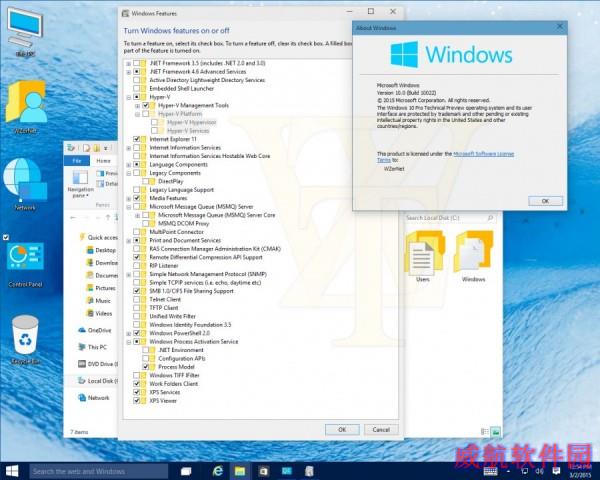
Task: Expand the .NET Framework 3.5 node
Action: coord(129,64)
